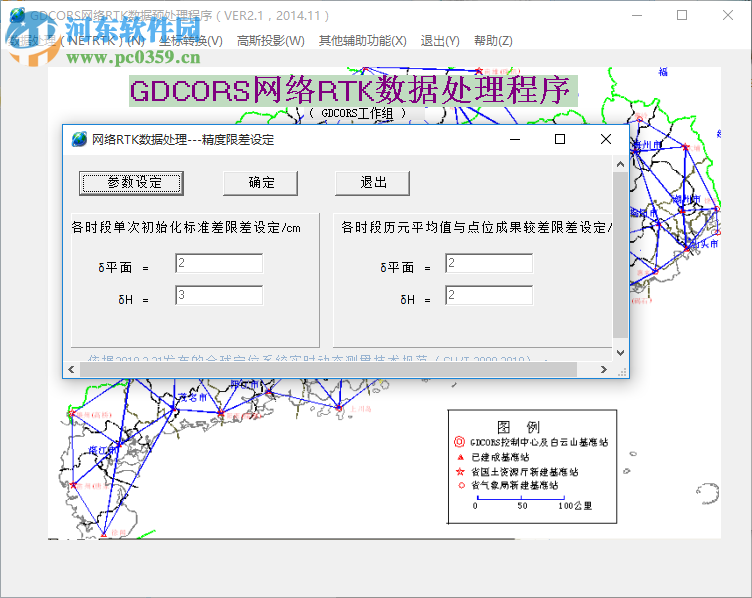
Task: Click the 退出 button in the dialog
Action: pos(373,183)
